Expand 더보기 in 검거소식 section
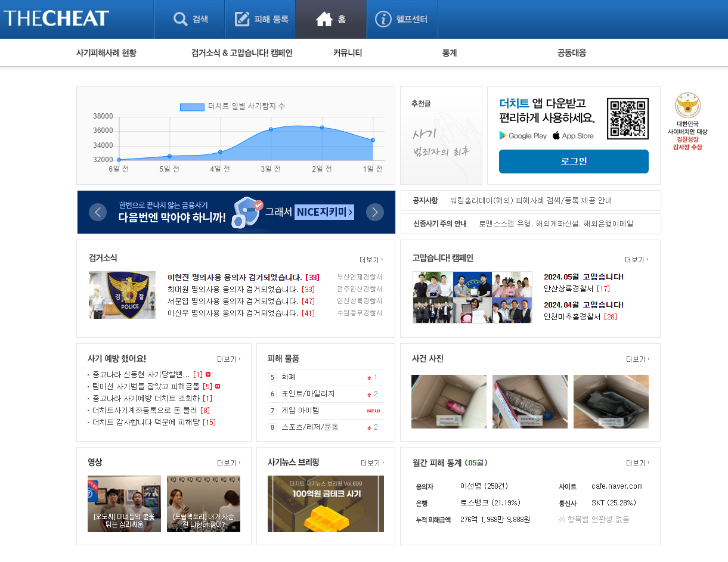This screenshot has width=728, height=562. [371, 260]
